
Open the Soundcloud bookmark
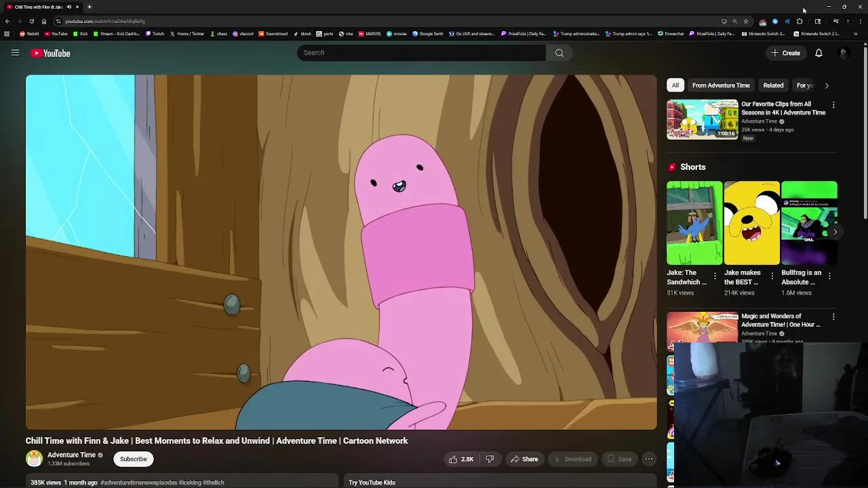tap(273, 33)
